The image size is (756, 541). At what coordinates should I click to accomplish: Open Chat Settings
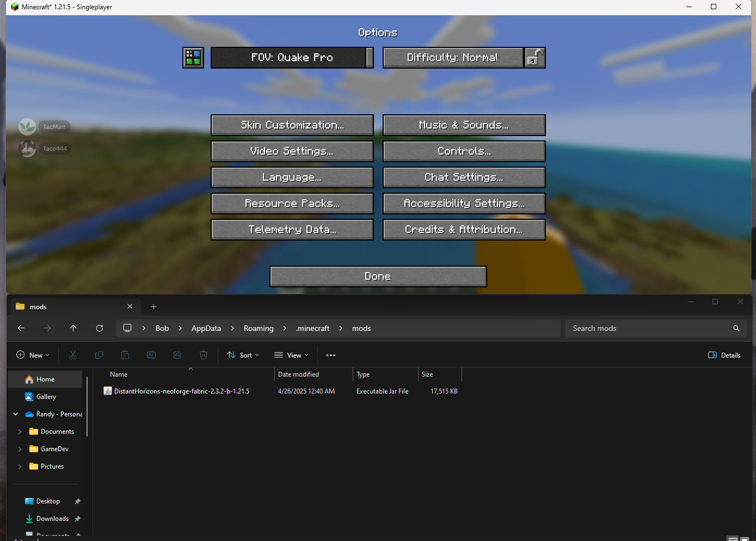464,177
